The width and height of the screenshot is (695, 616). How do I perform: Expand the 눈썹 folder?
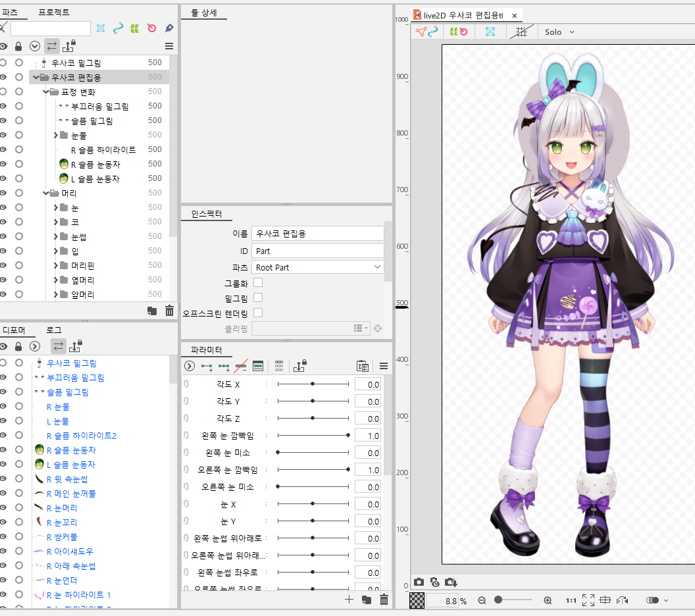point(56,237)
